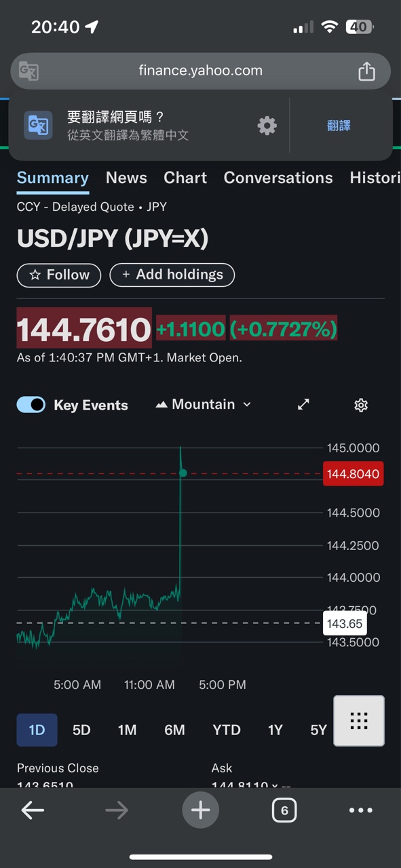This screenshot has width=401, height=868.
Task: Open chart settings gear icon
Action: click(361, 405)
